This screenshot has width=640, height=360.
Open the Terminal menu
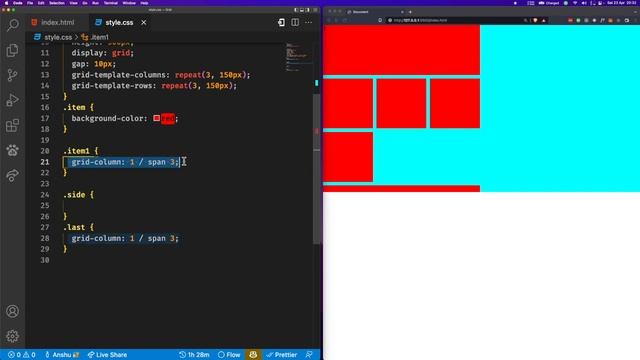click(x=111, y=3)
